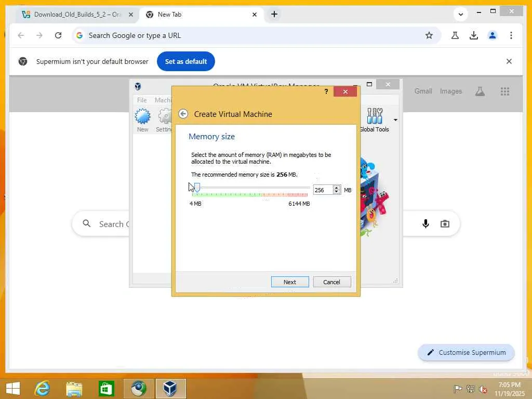Viewport: 532px width, 399px height.
Task: Increase memory with the spinner up arrow
Action: [337, 187]
